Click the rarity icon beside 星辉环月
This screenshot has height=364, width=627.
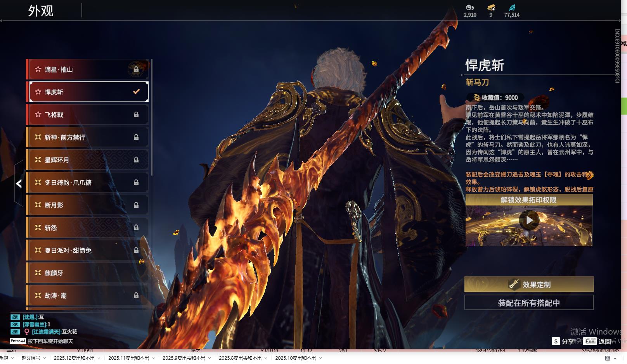tap(38, 159)
